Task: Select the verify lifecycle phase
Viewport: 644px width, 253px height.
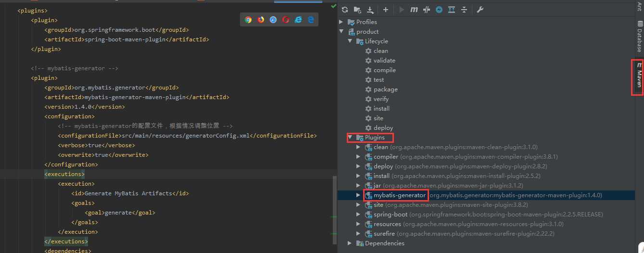Action: click(381, 99)
